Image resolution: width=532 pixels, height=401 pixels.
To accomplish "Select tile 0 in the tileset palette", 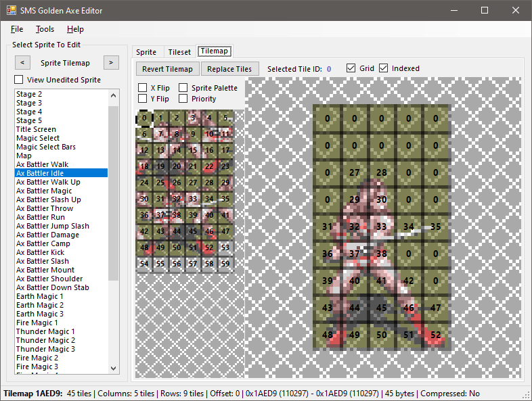I will [144, 118].
